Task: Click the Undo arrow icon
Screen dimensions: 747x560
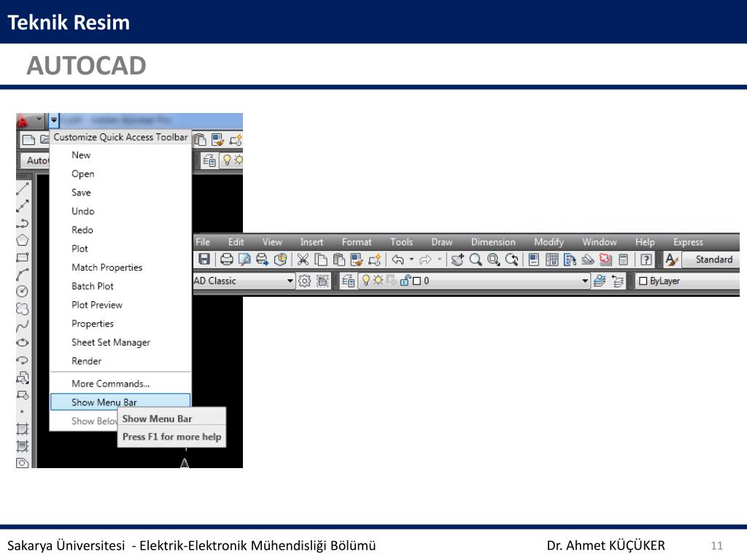Action: click(398, 259)
